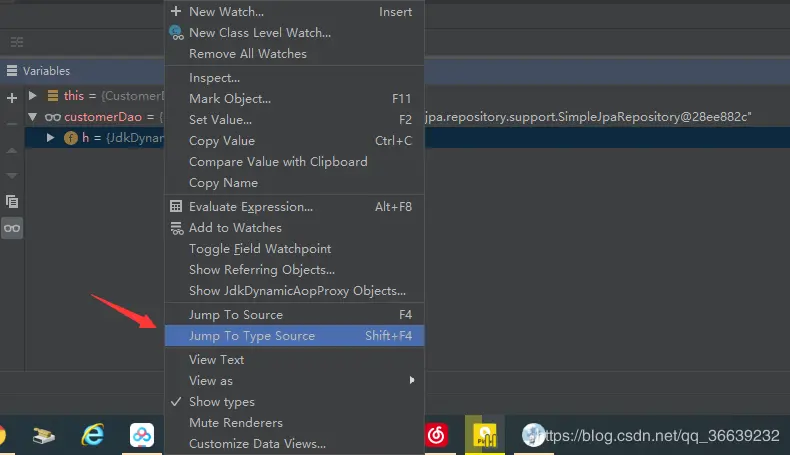Click the up arrow in the variables sidebar
This screenshot has height=455, width=790.
12,151
